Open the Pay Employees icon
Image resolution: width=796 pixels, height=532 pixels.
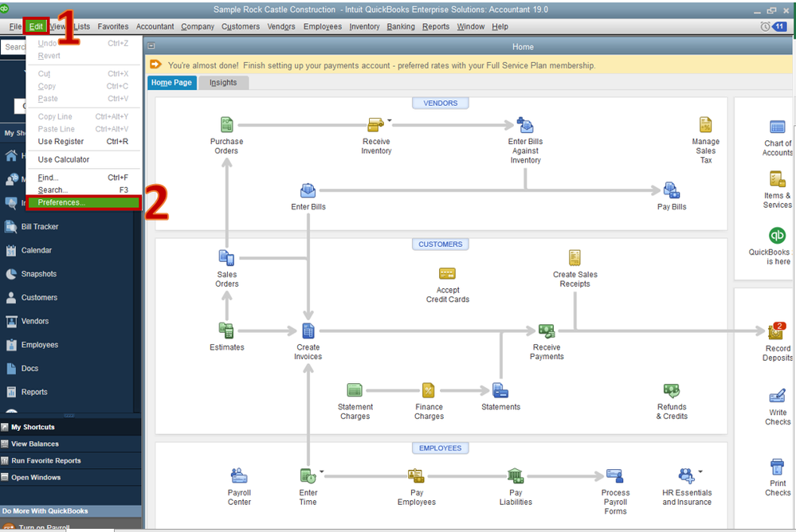pos(416,476)
